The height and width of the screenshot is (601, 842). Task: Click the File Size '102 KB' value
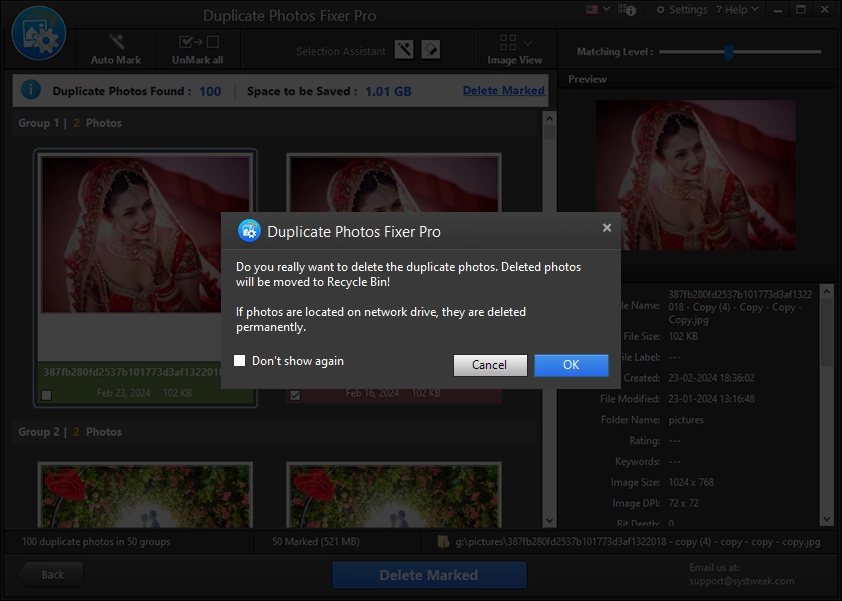tap(683, 337)
